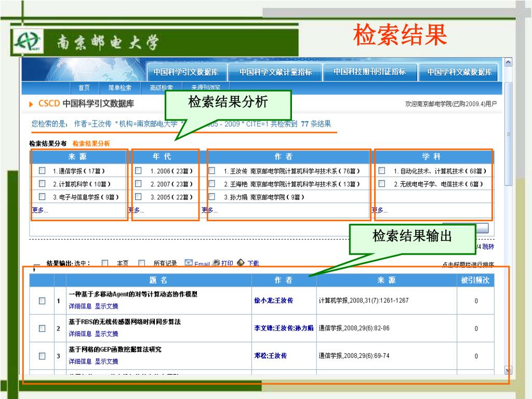Switch to 中国科学文献计量指标 tab
Viewport: 532px width, 399px height.
coord(275,72)
